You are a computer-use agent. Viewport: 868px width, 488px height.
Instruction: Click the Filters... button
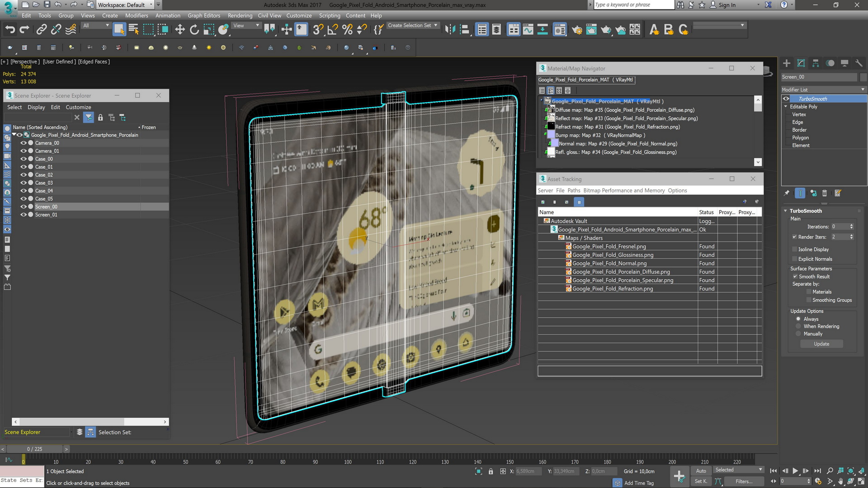click(744, 481)
